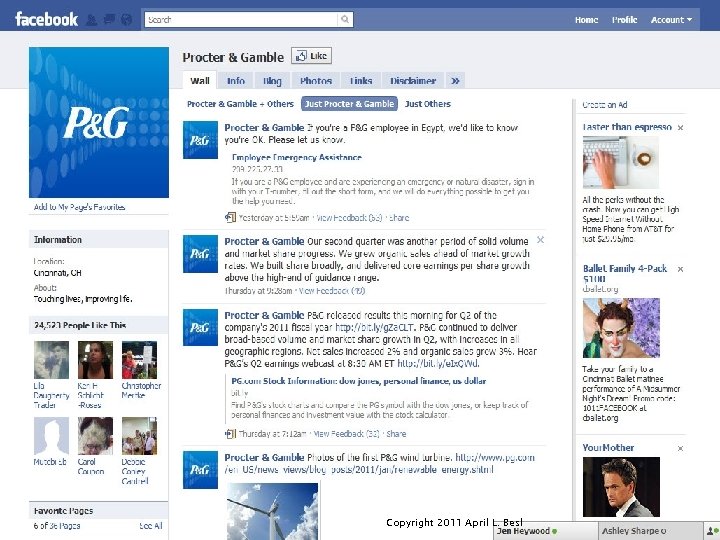
Task: View Feedback on Egypt employee post
Action: tap(349, 218)
